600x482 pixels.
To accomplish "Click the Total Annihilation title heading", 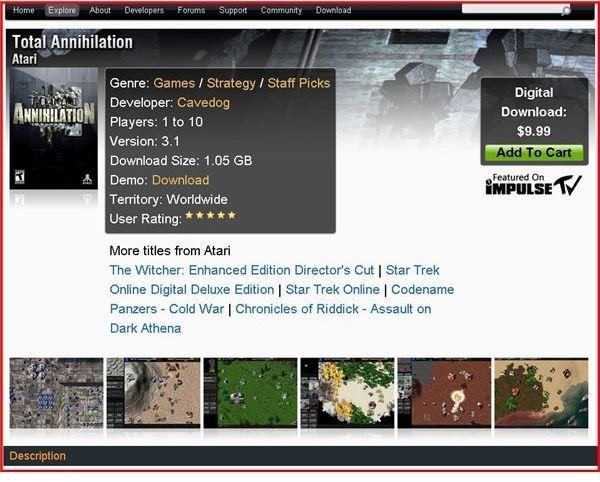I will [x=72, y=42].
